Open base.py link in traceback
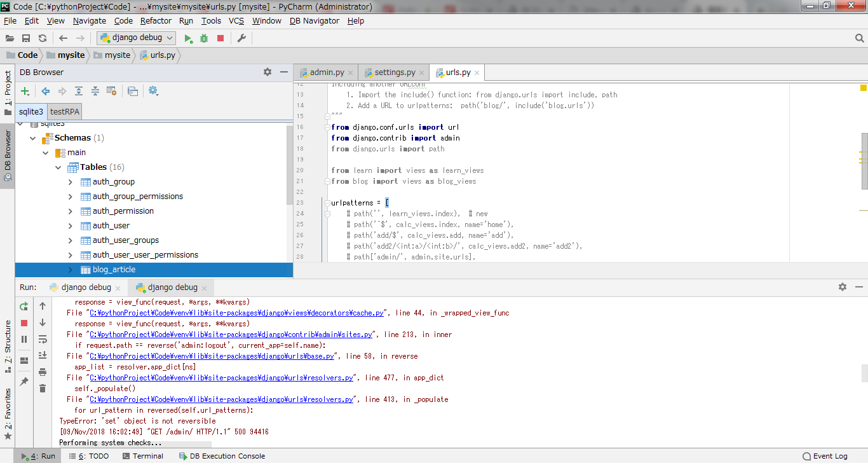This screenshot has height=463, width=868. [212, 356]
